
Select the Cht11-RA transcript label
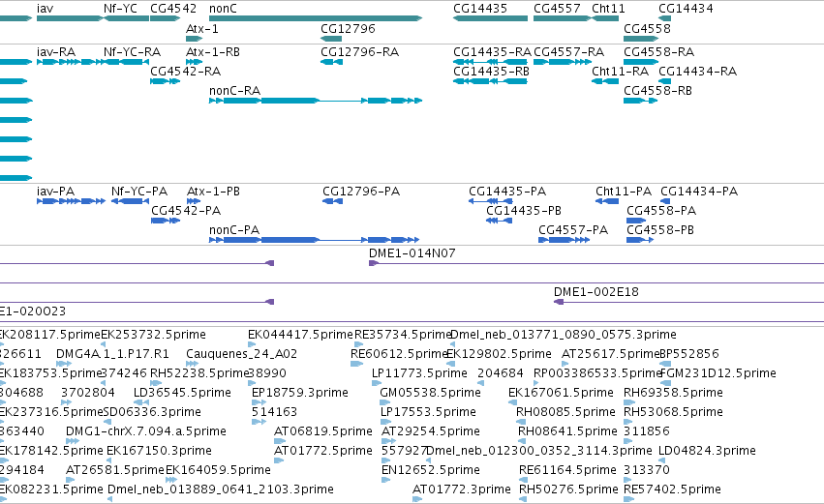point(620,72)
